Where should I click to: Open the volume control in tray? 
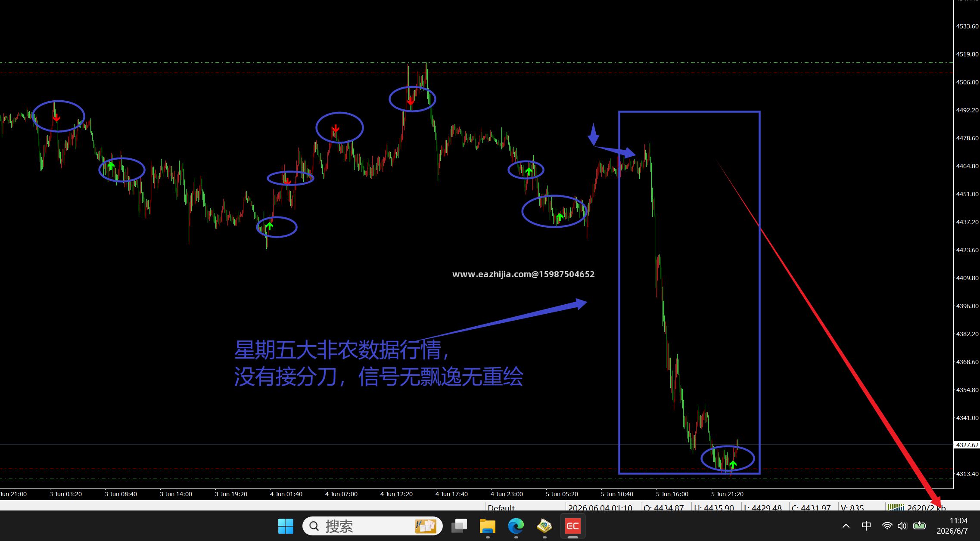pyautogui.click(x=902, y=526)
